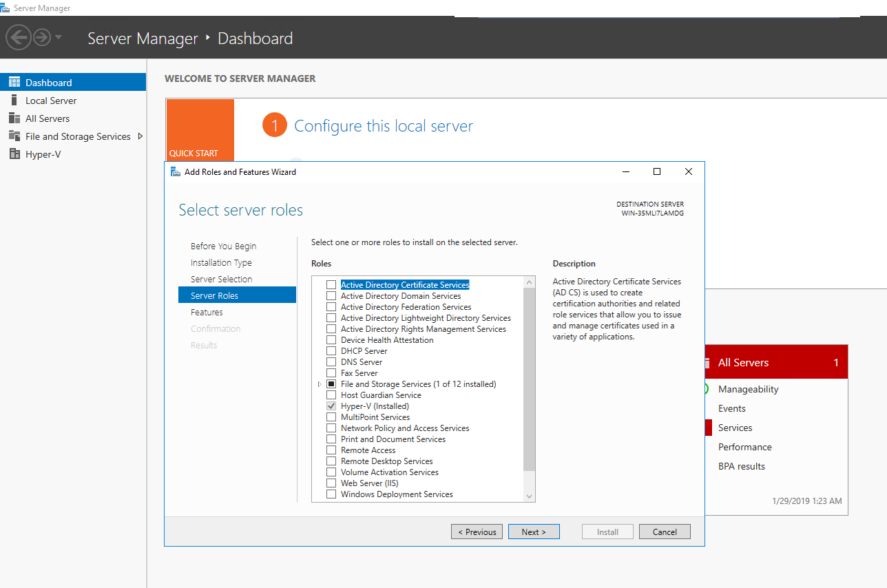Click the back navigation arrow

coord(19,36)
